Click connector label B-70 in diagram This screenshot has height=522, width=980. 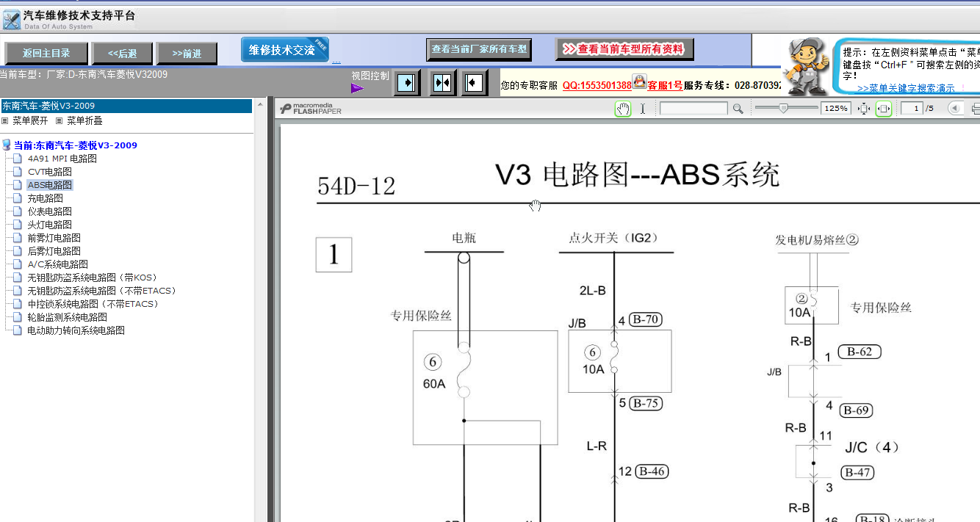[646, 319]
